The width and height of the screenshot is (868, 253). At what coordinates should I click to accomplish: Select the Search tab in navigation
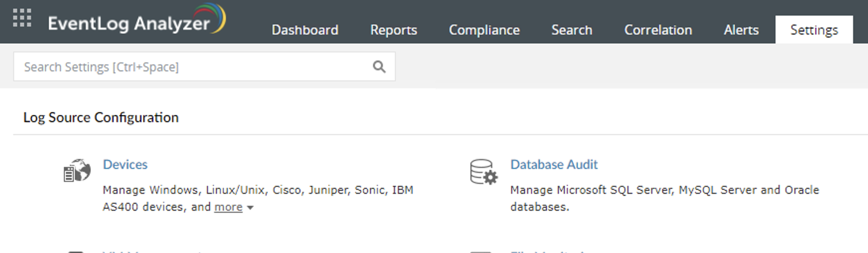(x=571, y=30)
